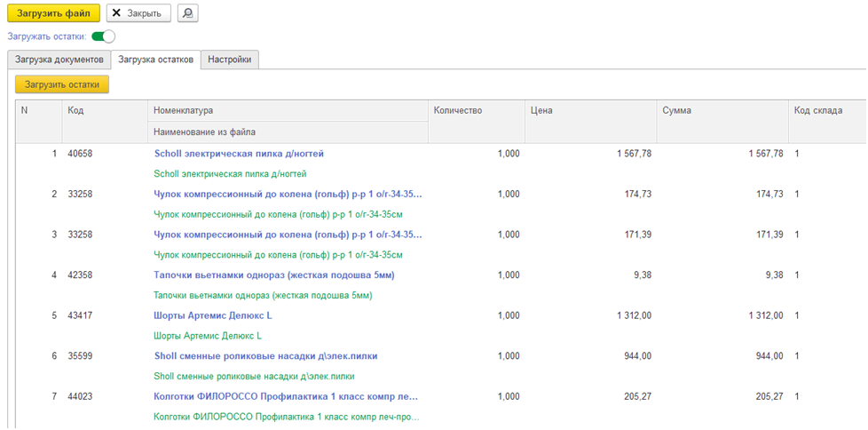Select code cell 35599
This screenshot has height=430, width=868.
coord(80,356)
